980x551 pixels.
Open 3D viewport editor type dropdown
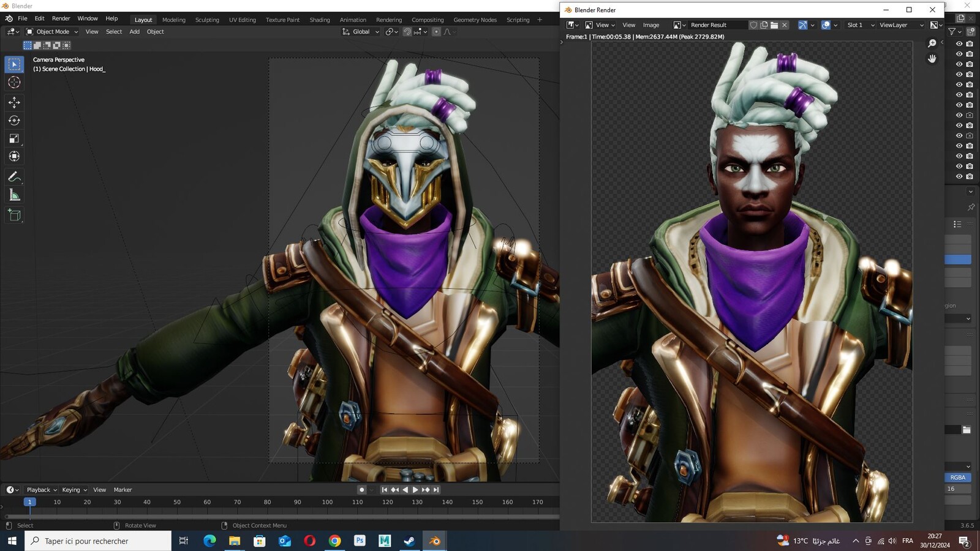[x=13, y=32]
